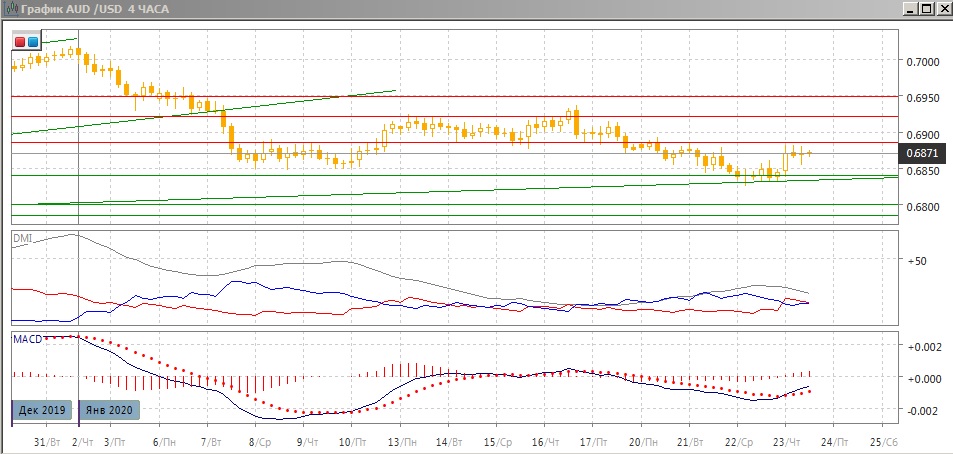This screenshot has height=454, width=953.
Task: Select the Янв 2020 month marker
Action: point(108,409)
